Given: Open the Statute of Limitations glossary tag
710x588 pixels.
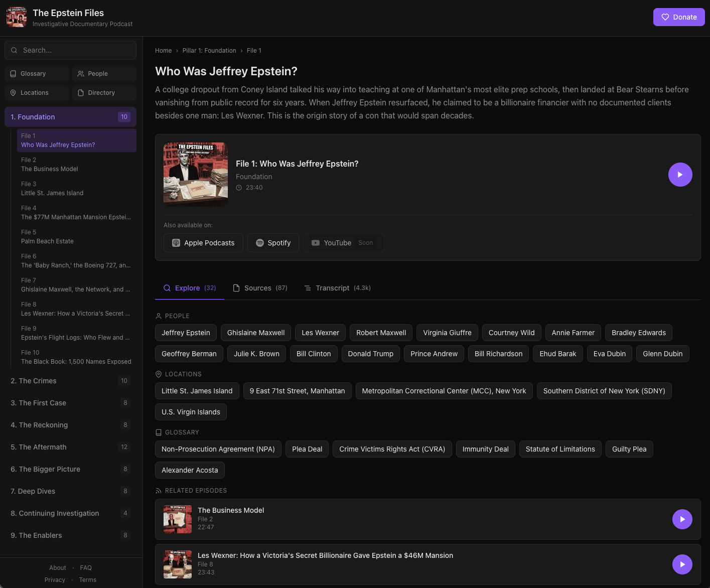Looking at the screenshot, I should [560, 449].
